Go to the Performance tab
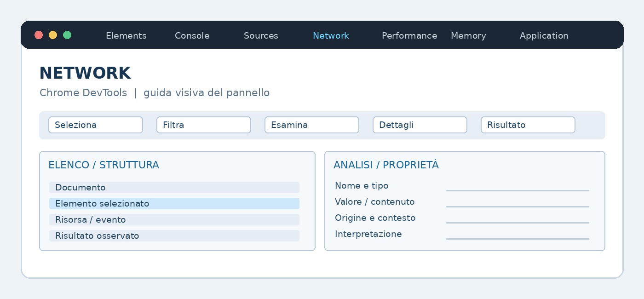 [409, 36]
